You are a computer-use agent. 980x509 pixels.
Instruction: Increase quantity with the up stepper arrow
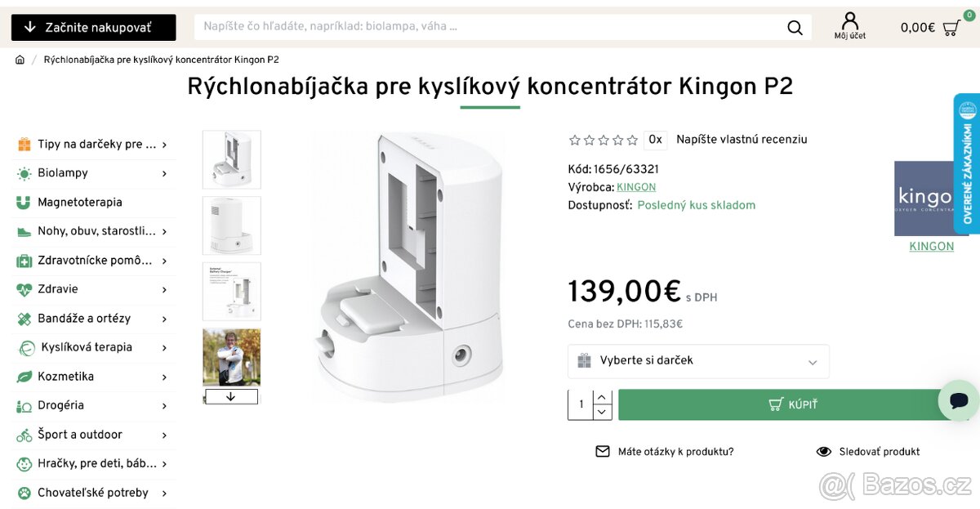(x=601, y=396)
